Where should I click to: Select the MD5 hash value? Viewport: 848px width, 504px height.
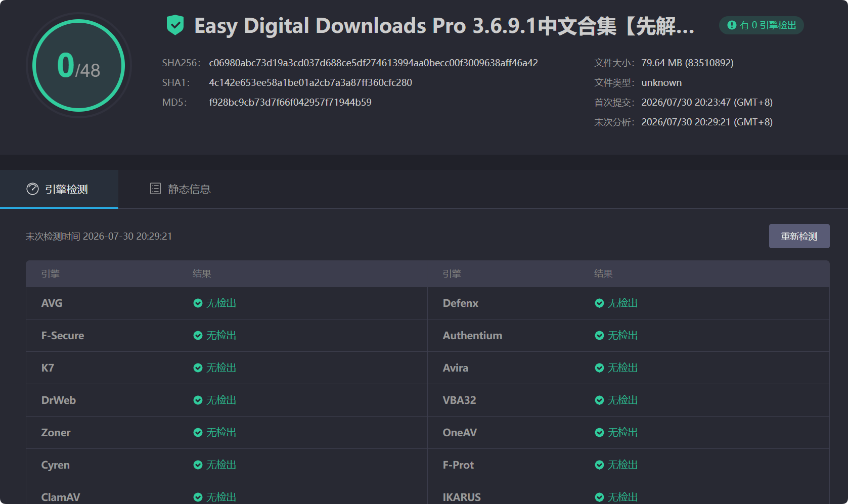click(x=290, y=102)
